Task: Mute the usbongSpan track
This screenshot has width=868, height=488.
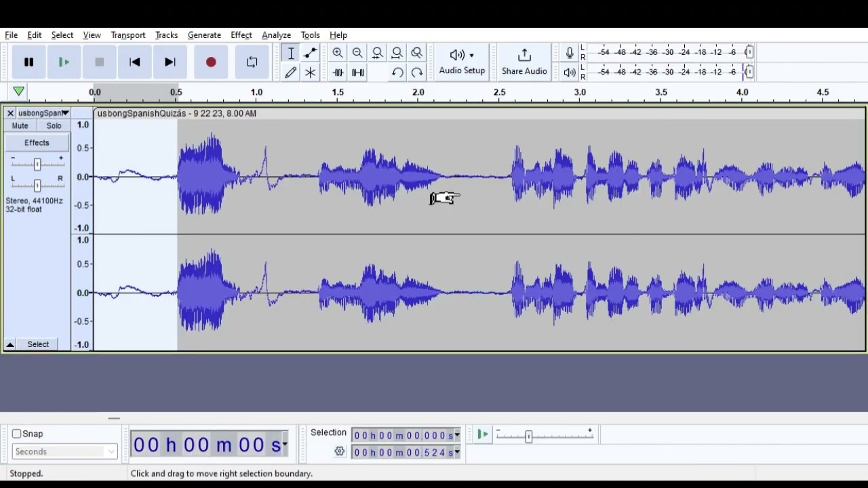Action: (x=20, y=126)
